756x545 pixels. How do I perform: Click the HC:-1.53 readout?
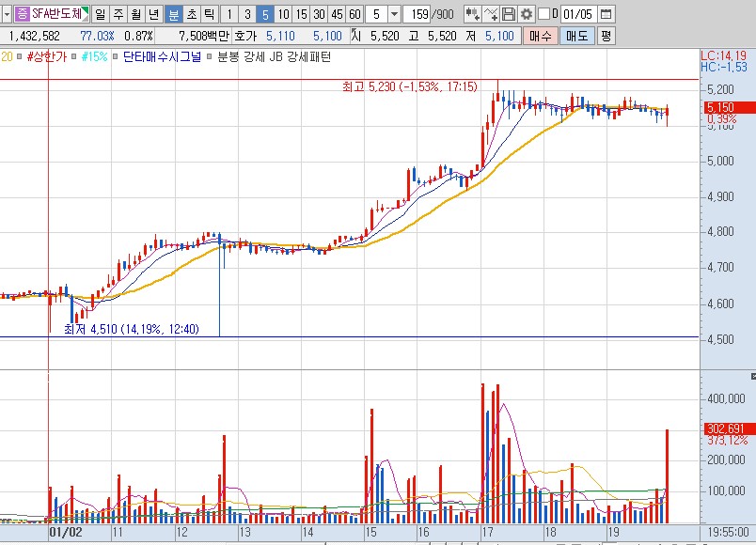(x=724, y=67)
